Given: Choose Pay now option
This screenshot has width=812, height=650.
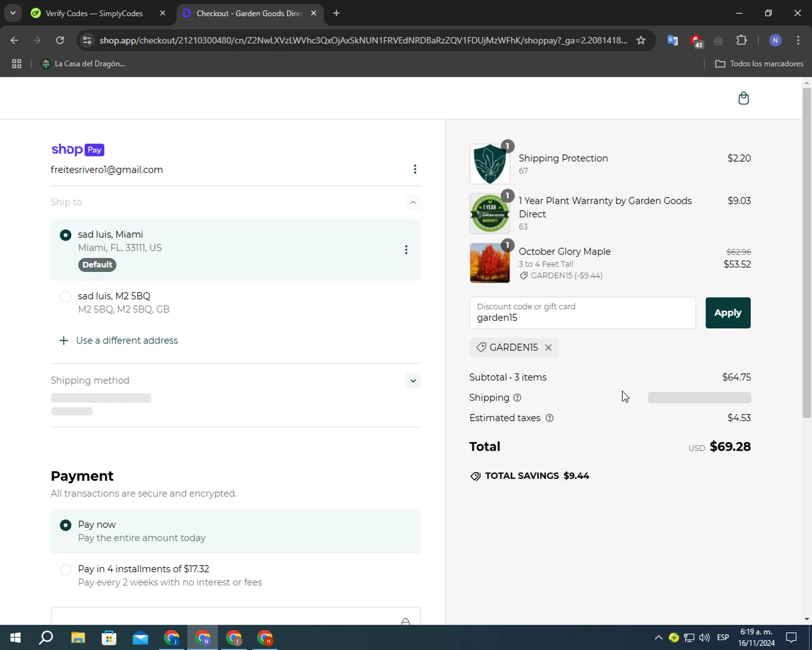Looking at the screenshot, I should click(66, 525).
